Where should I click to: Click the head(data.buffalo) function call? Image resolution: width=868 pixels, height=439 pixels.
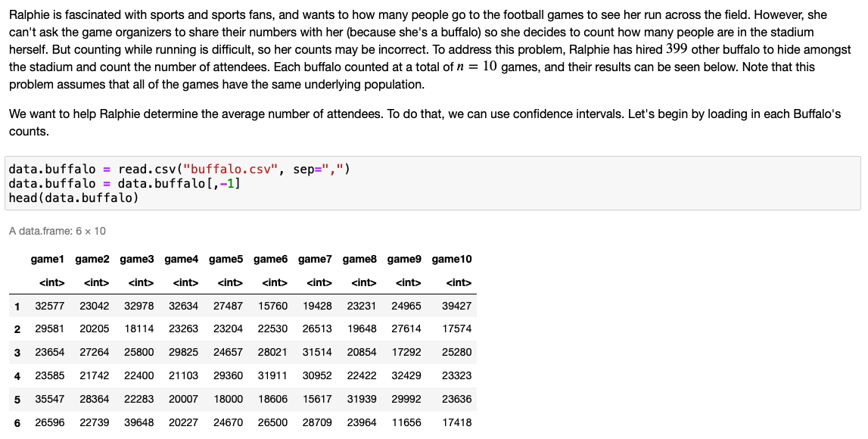(x=73, y=197)
